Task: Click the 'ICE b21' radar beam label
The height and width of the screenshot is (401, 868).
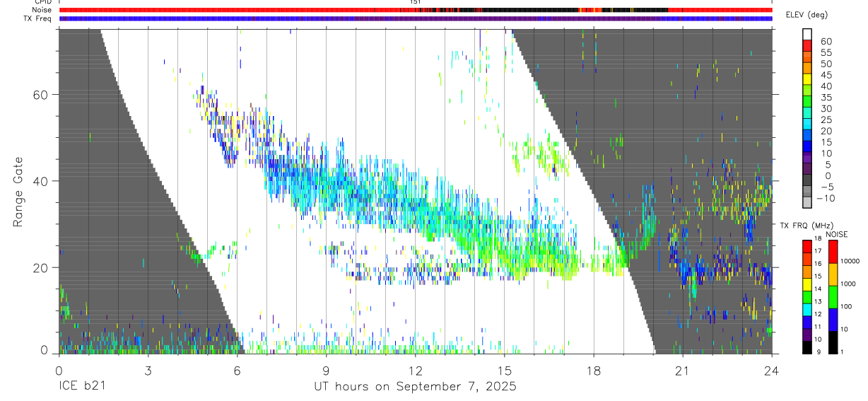Action: [81, 387]
